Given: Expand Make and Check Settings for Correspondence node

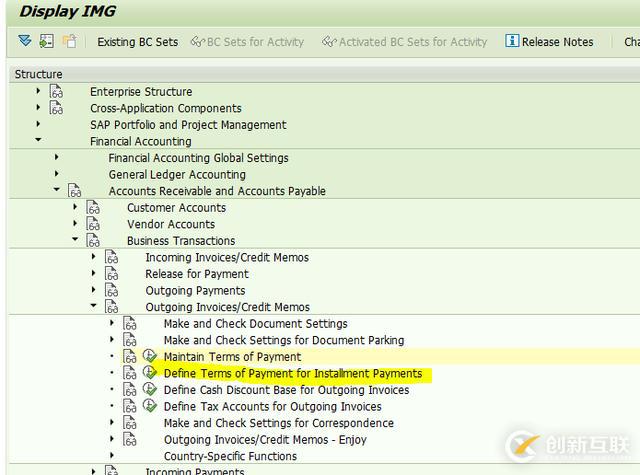Looking at the screenshot, I should click(x=111, y=422).
